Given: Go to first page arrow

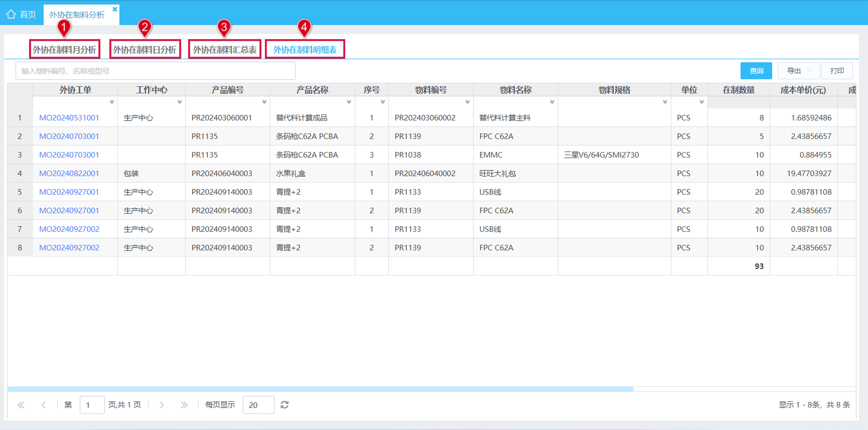Looking at the screenshot, I should point(21,405).
